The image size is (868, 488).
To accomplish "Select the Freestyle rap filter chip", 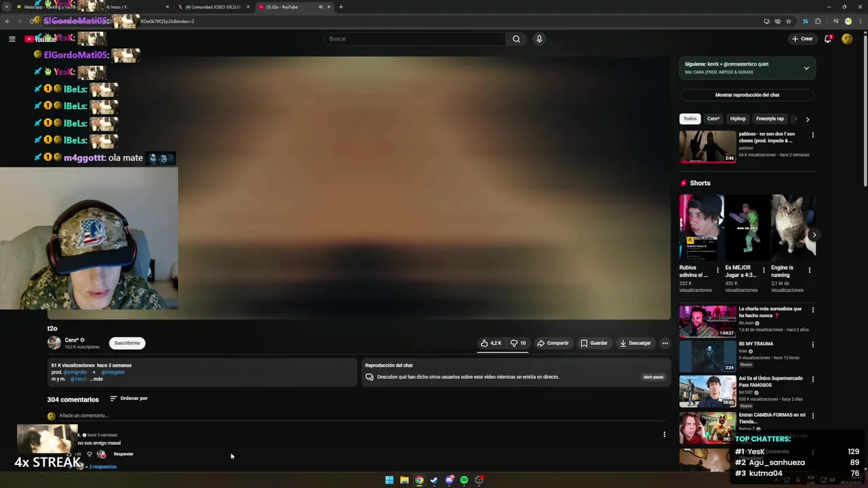I will (x=770, y=119).
